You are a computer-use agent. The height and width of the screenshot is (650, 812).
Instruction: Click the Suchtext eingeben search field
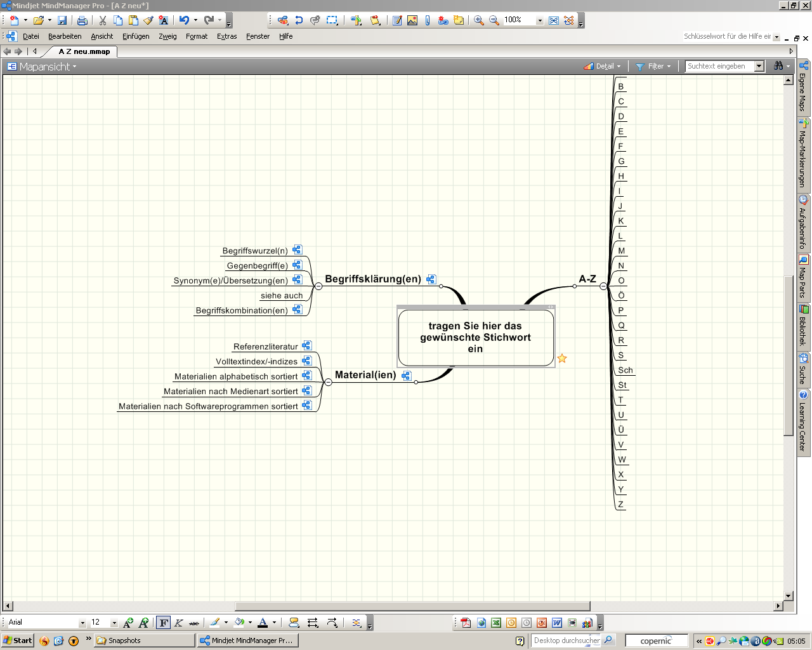pyautogui.click(x=719, y=66)
